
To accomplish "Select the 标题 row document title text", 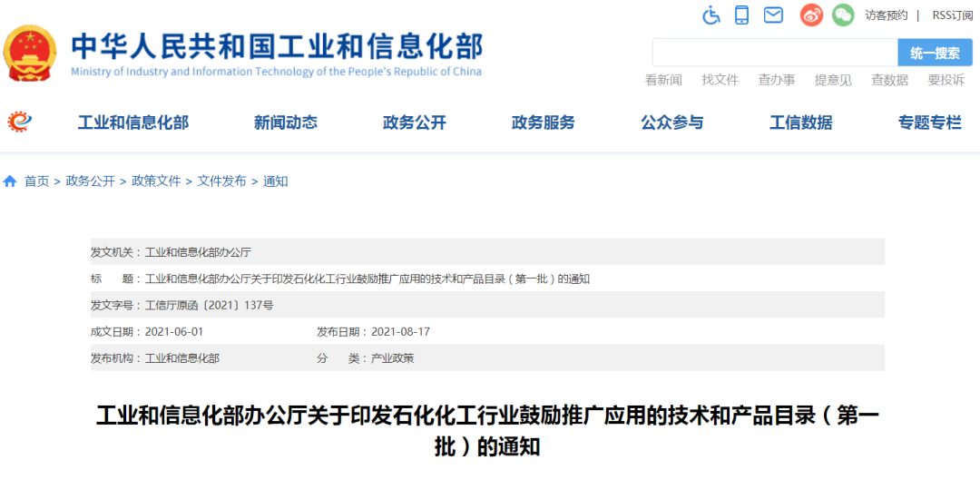I will coord(367,279).
